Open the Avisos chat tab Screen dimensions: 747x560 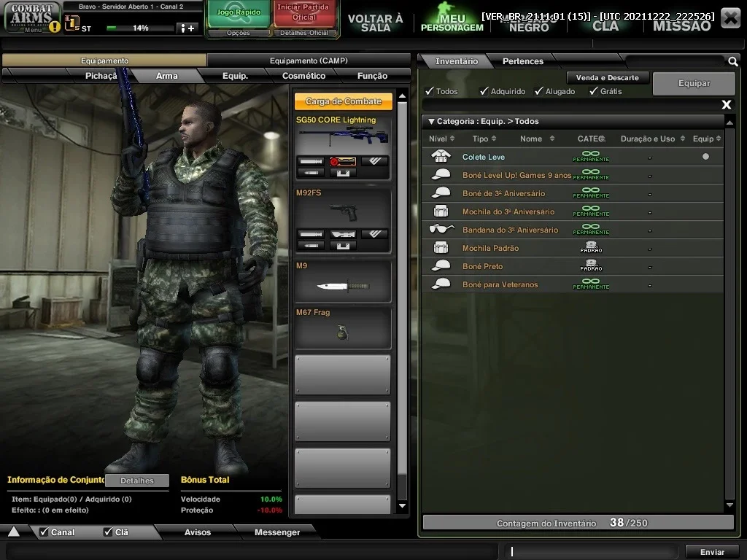click(x=197, y=532)
